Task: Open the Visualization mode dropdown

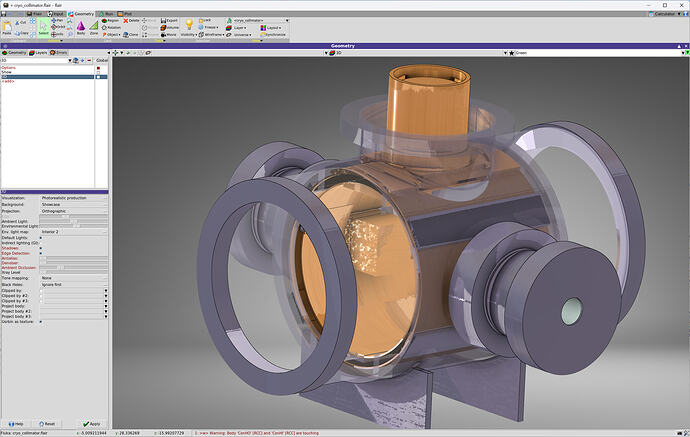Action: point(73,198)
